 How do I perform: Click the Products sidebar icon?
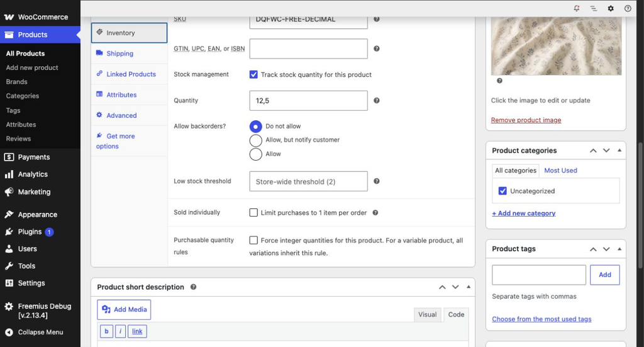(x=9, y=35)
